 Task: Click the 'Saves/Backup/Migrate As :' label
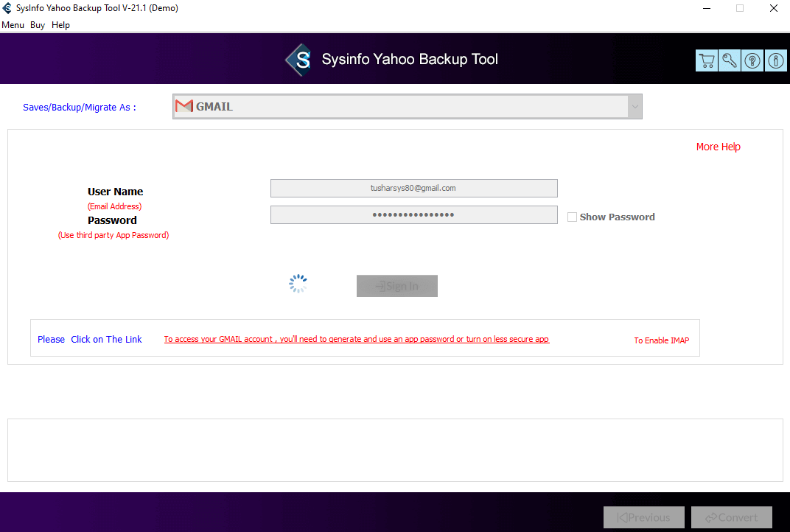(79, 108)
